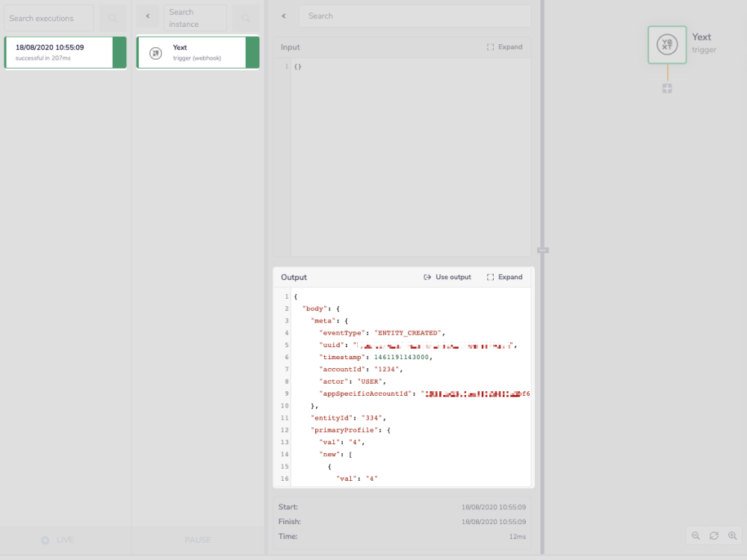The height and width of the screenshot is (560, 747).
Task: Click the search icon next to Search executions
Action: 112,17
